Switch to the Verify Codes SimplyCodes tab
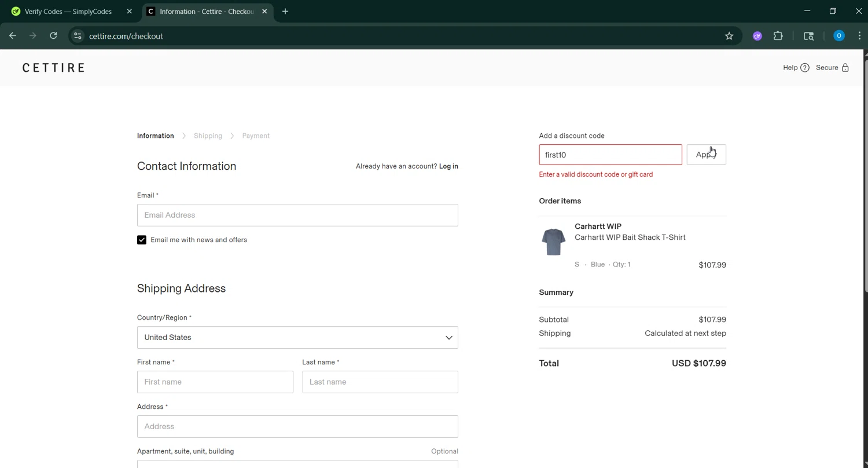 69,11
